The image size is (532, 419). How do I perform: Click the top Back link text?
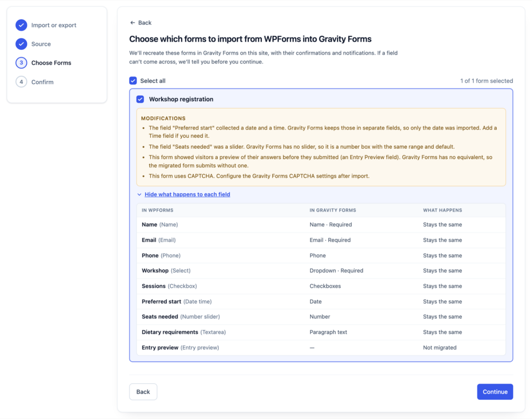[145, 23]
